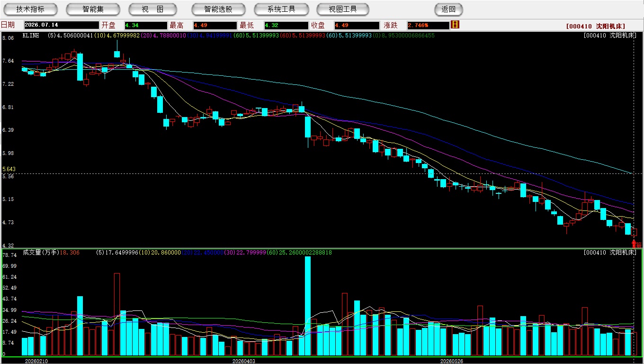Click the K-line panel's [000410 沈阳机床] label
Viewport: 644px width, 364px height.
click(x=610, y=36)
